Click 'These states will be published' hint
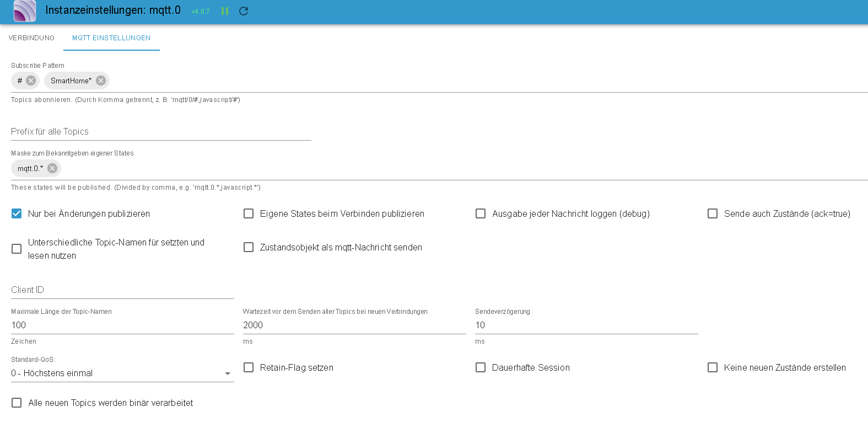The width and height of the screenshot is (868, 433). 136,188
